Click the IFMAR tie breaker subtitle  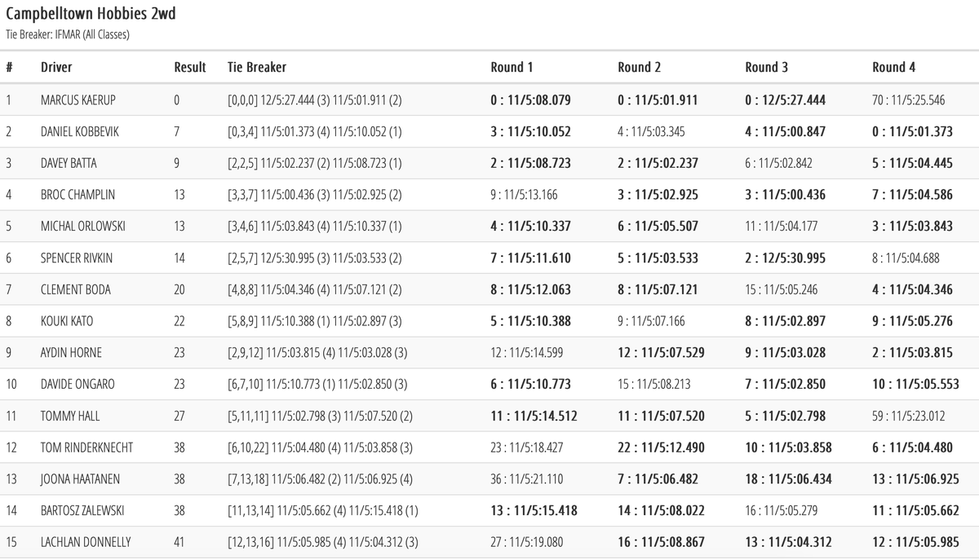coord(68,35)
